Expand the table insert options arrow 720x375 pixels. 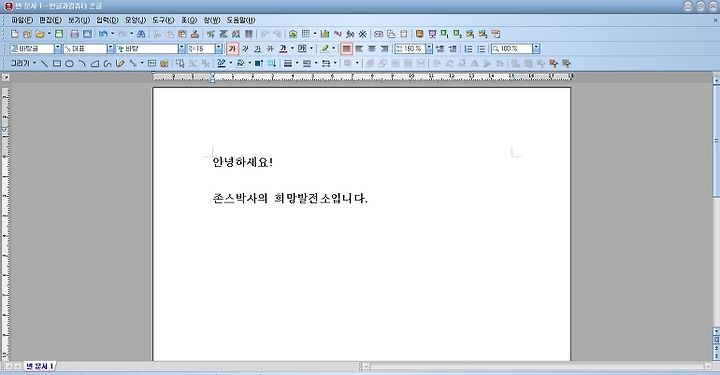coord(315,34)
